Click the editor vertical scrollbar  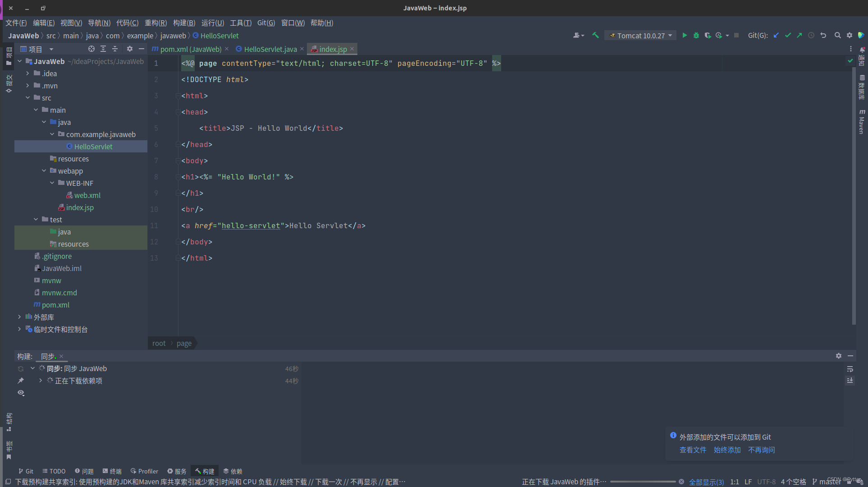[854, 196]
